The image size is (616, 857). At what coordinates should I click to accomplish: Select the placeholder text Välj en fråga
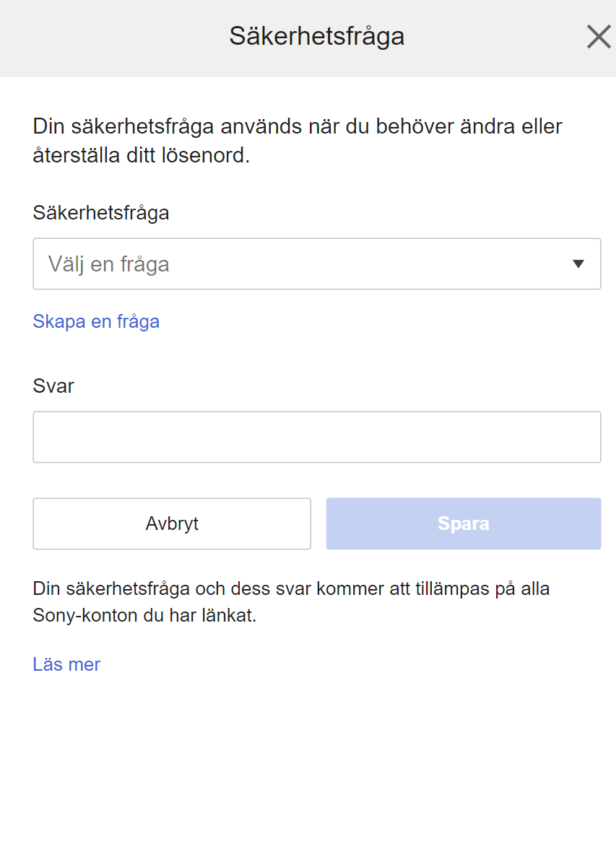pyautogui.click(x=108, y=264)
